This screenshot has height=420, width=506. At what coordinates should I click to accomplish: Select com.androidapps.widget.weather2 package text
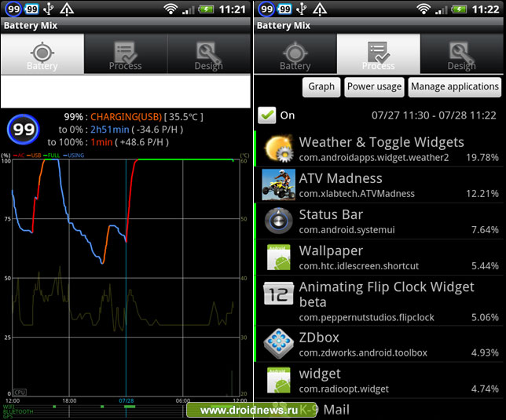[x=374, y=158]
